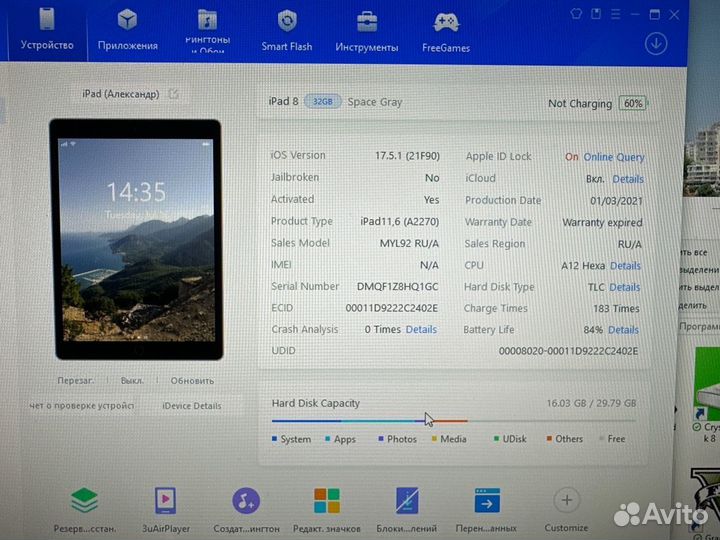720x540 pixels.
Task: Open iDevice Details button
Action: (191, 406)
